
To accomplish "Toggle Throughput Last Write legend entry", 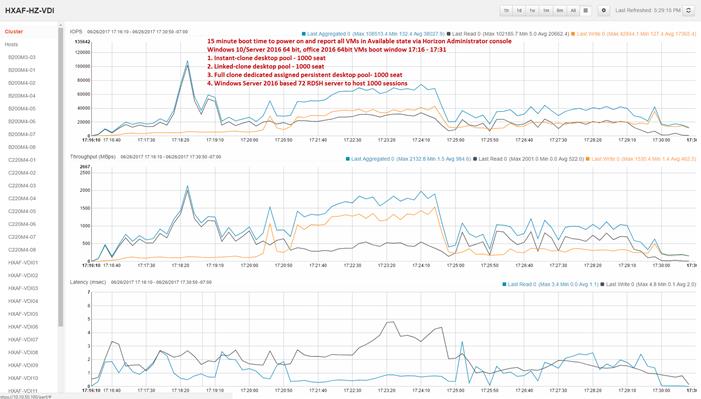I will 641,159.
